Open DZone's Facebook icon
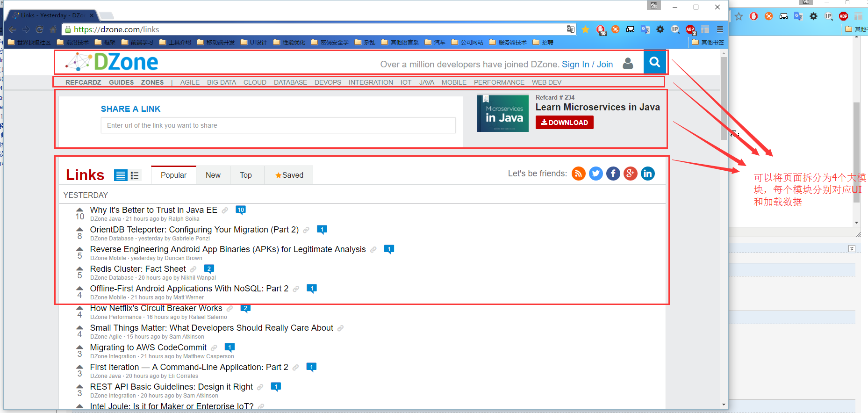 coord(613,174)
